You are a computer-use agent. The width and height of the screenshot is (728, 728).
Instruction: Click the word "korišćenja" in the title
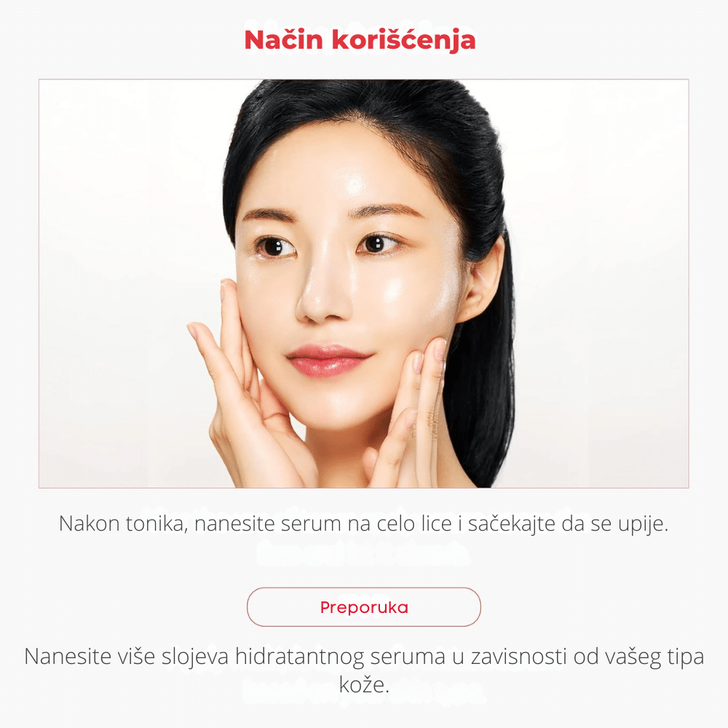click(403, 40)
